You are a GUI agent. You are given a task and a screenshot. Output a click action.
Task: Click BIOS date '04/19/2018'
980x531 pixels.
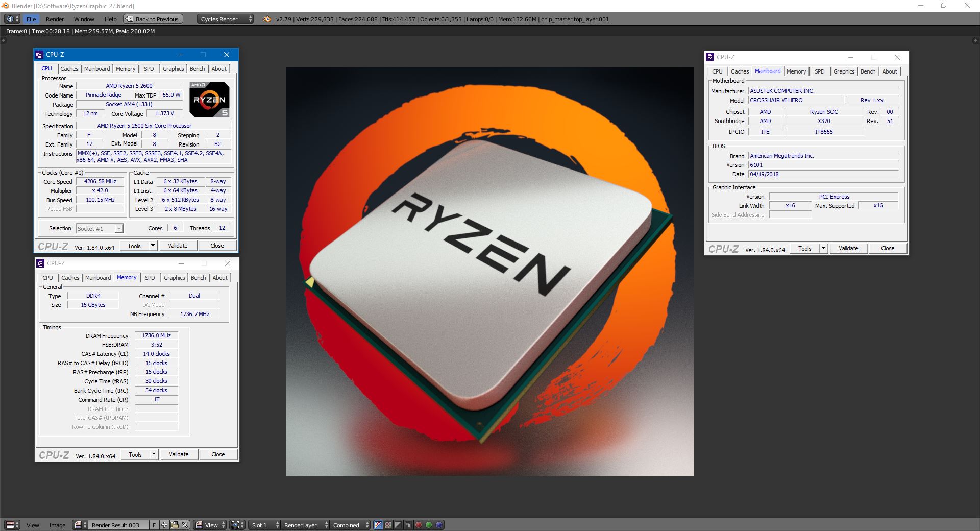pos(823,174)
